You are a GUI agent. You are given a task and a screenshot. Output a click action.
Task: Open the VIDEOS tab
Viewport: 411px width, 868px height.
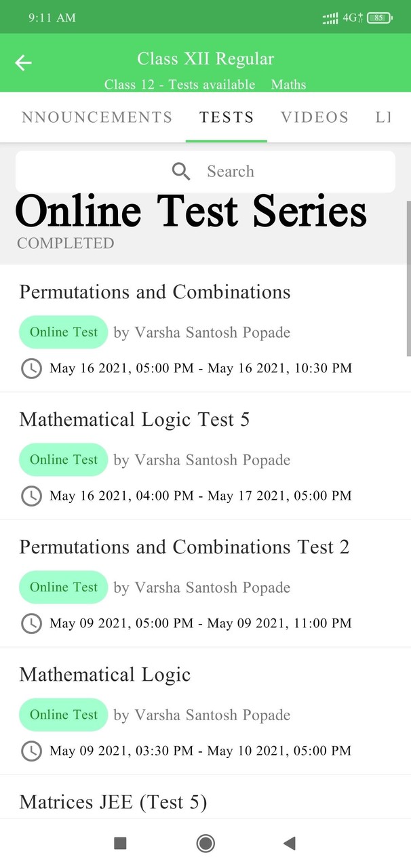click(314, 117)
